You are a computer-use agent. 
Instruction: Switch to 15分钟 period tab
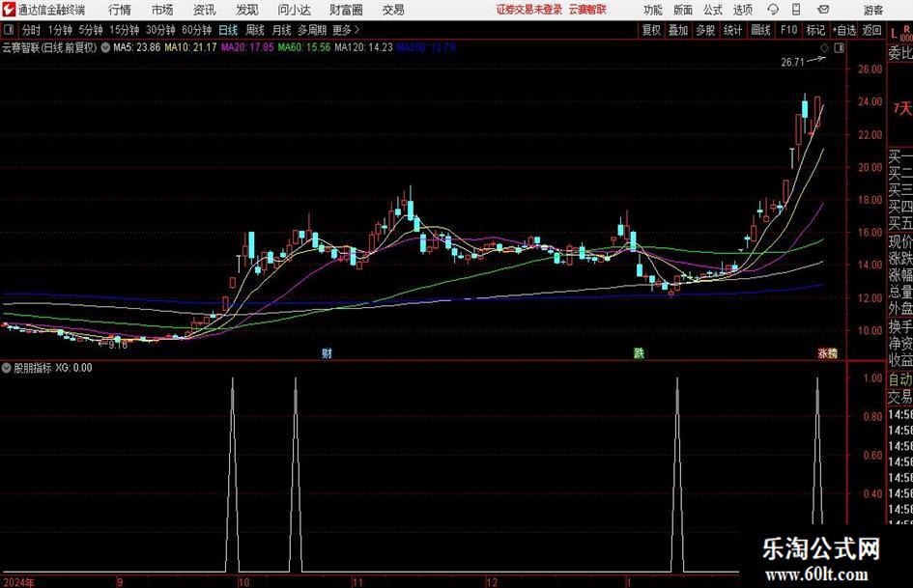pos(124,30)
